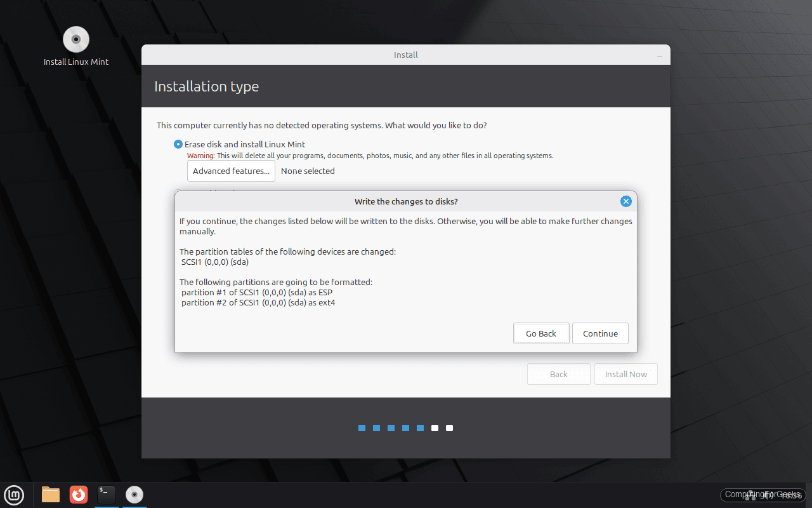Click the Install Now button
The width and height of the screenshot is (812, 508).
pos(625,374)
